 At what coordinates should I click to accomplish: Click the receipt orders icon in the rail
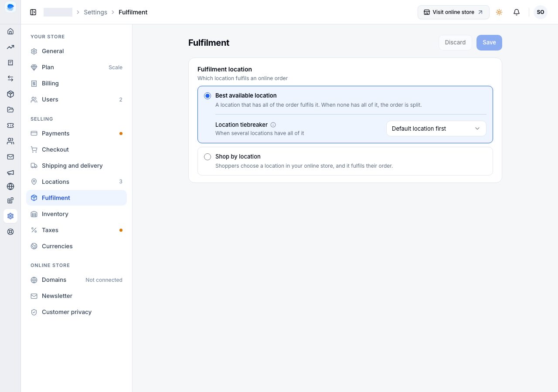click(10, 63)
